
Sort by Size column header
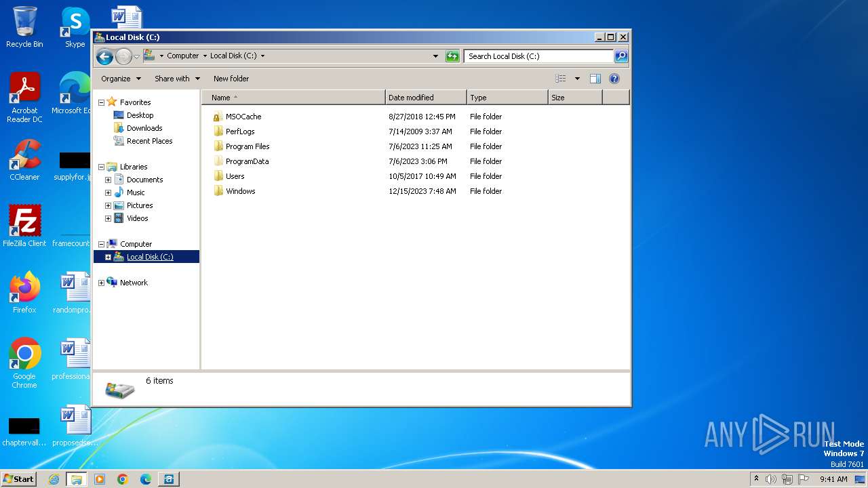point(575,98)
